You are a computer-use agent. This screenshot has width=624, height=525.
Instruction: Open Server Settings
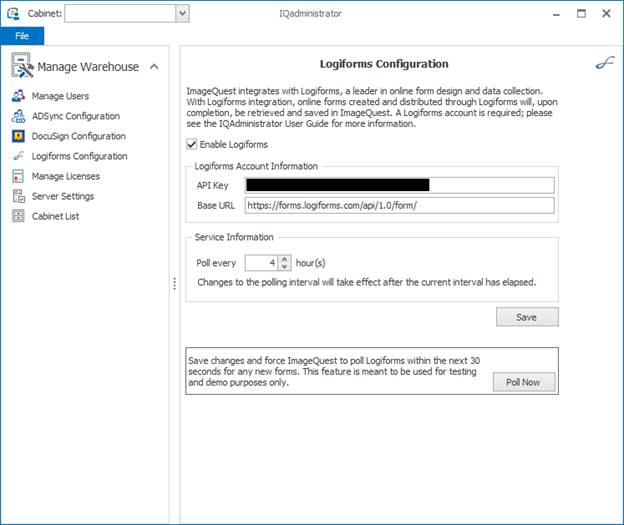click(63, 196)
